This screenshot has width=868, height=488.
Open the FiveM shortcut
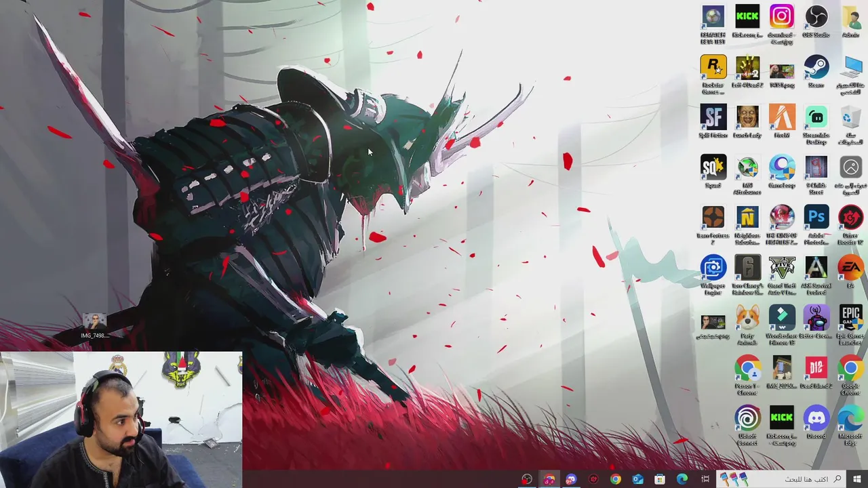pyautogui.click(x=782, y=121)
